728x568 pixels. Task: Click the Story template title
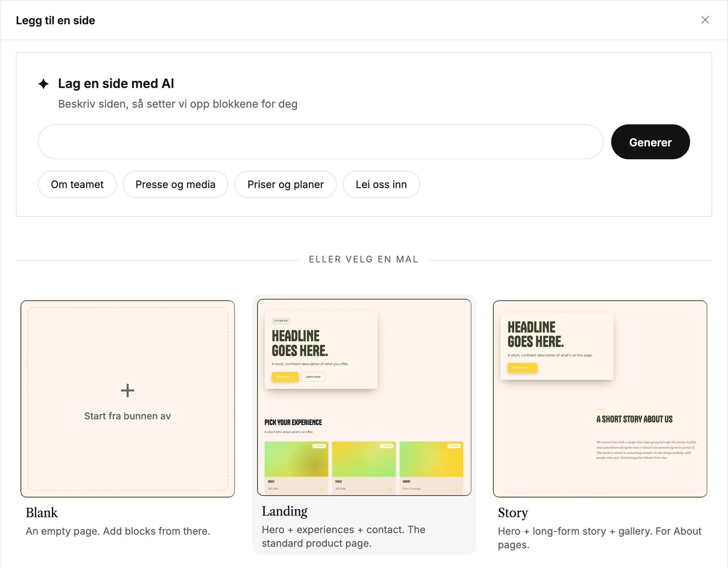coord(513,513)
